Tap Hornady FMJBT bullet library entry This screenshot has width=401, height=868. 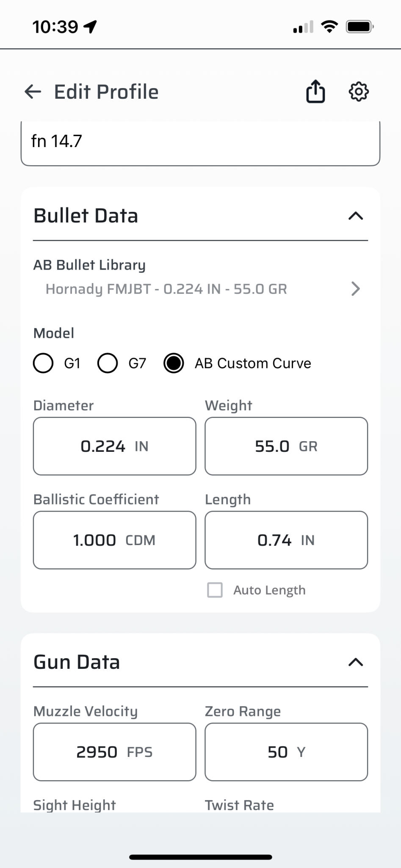pyautogui.click(x=166, y=289)
